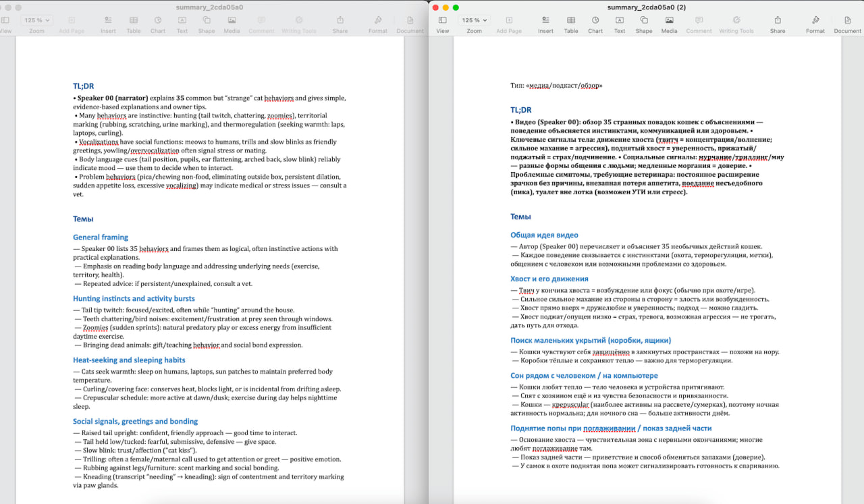Click the Table icon in the left window
The image size is (864, 504).
tap(134, 20)
